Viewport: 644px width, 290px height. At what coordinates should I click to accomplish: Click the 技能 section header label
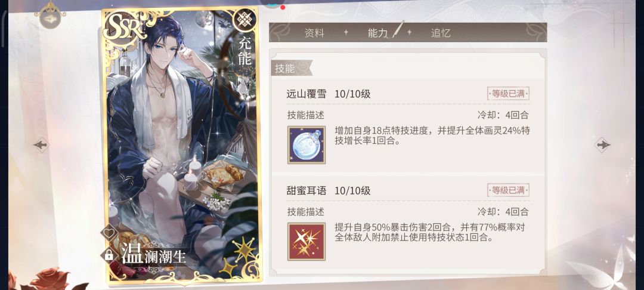click(286, 69)
